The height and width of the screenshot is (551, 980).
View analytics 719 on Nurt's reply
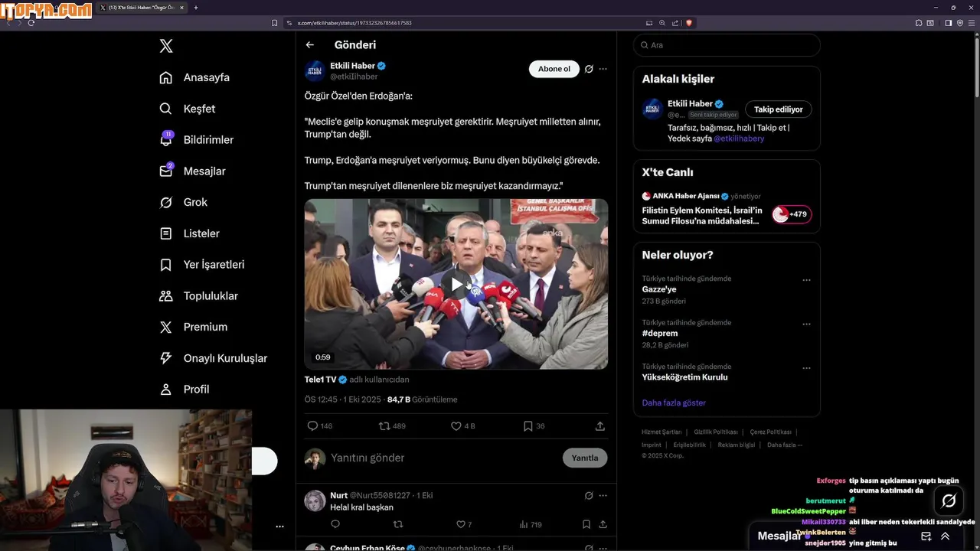(530, 524)
